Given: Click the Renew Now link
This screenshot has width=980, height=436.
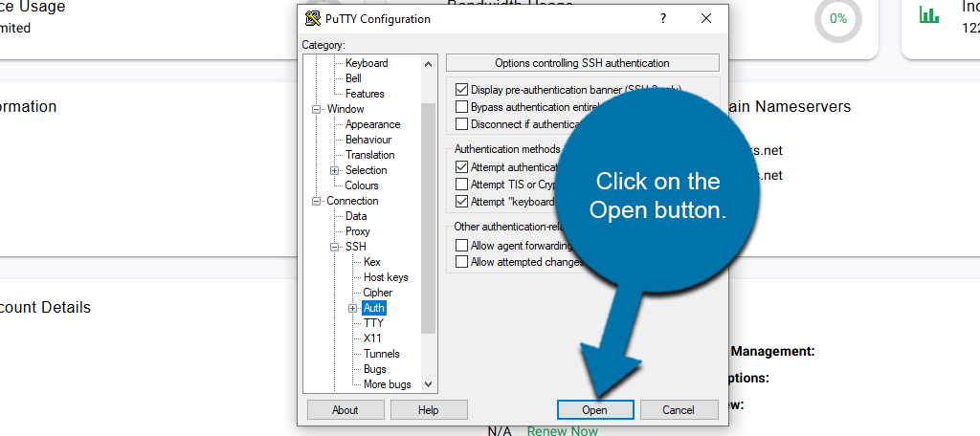Looking at the screenshot, I should pyautogui.click(x=562, y=431).
